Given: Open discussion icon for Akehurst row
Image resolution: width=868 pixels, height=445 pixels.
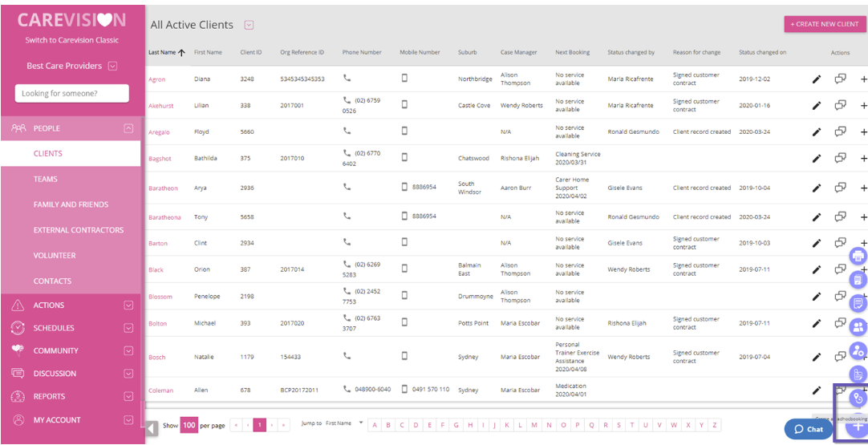Looking at the screenshot, I should click(x=840, y=104).
